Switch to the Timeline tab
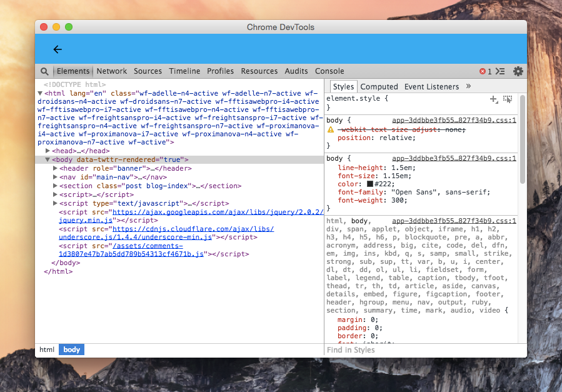This screenshot has height=392, width=562. click(x=184, y=71)
